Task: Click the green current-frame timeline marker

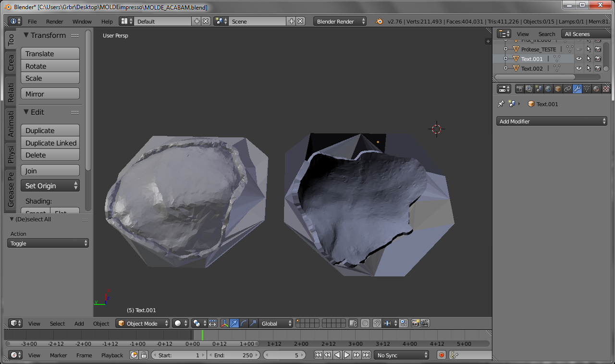Action: pyautogui.click(x=202, y=335)
